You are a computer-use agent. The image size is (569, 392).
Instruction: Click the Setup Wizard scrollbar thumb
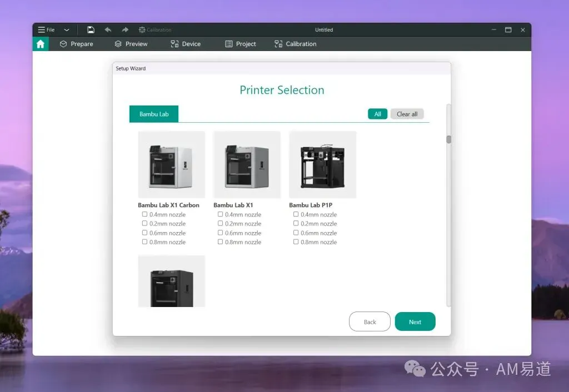pos(449,139)
